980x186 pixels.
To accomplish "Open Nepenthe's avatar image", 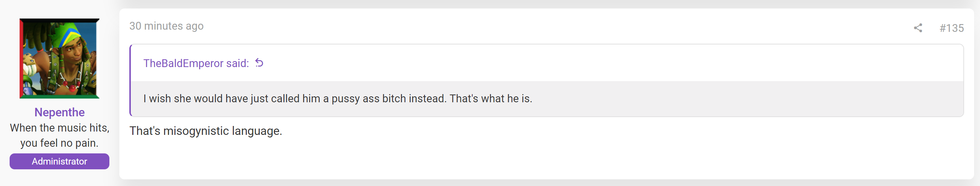I will [59, 58].
